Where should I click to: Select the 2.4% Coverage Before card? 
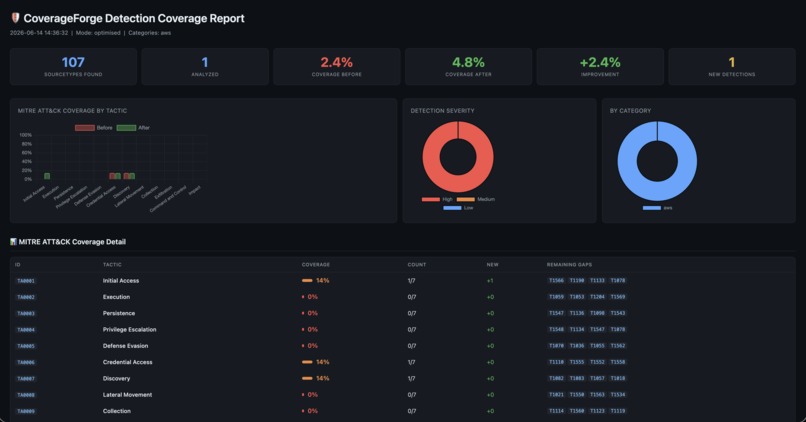[x=337, y=66]
